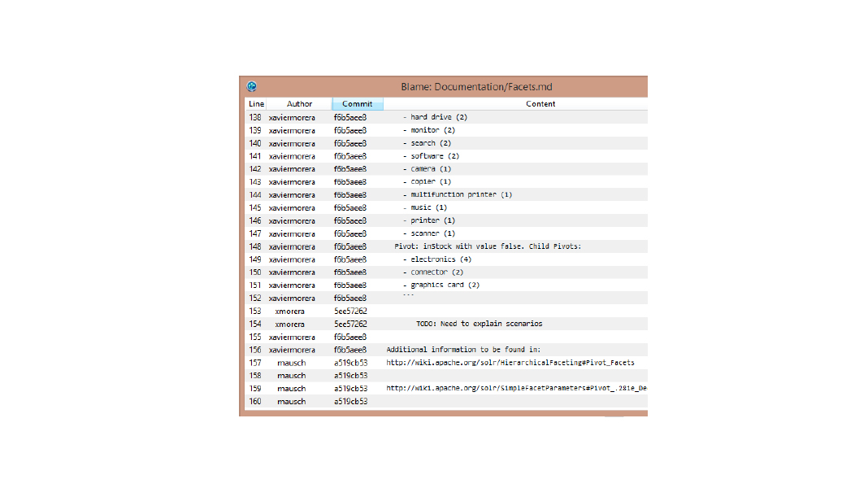Click the Content column header
This screenshot has width=868, height=488.
pos(540,104)
